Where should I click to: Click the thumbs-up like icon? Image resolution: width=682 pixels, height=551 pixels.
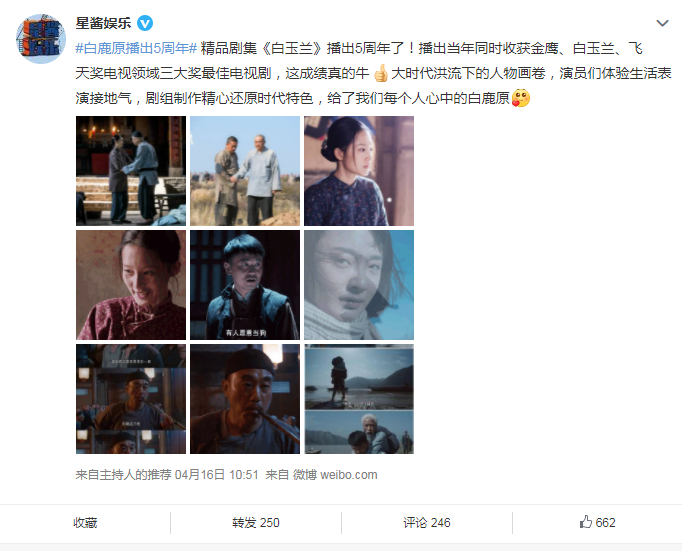[586, 522]
